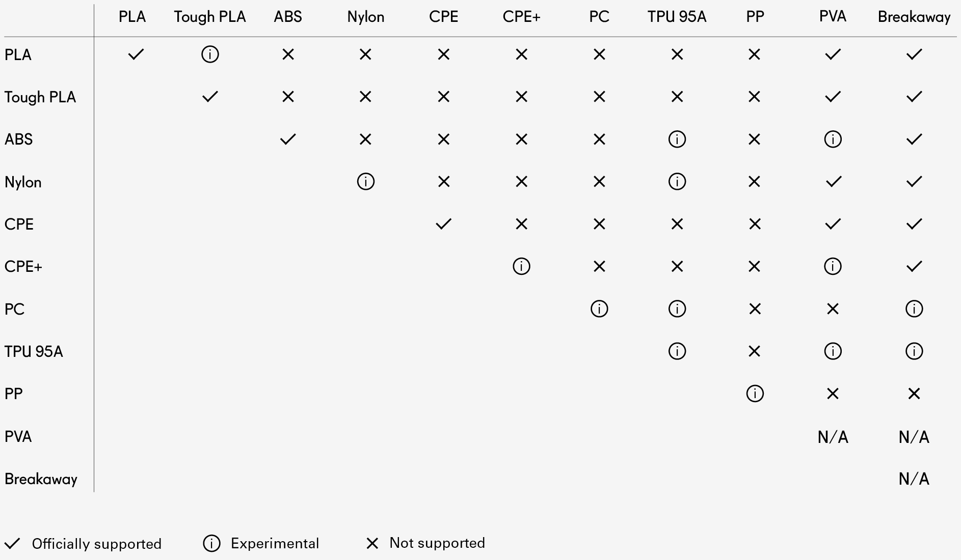Click the experimental icon for Nylon with Nylon
The width and height of the screenshot is (961, 560).
click(365, 181)
